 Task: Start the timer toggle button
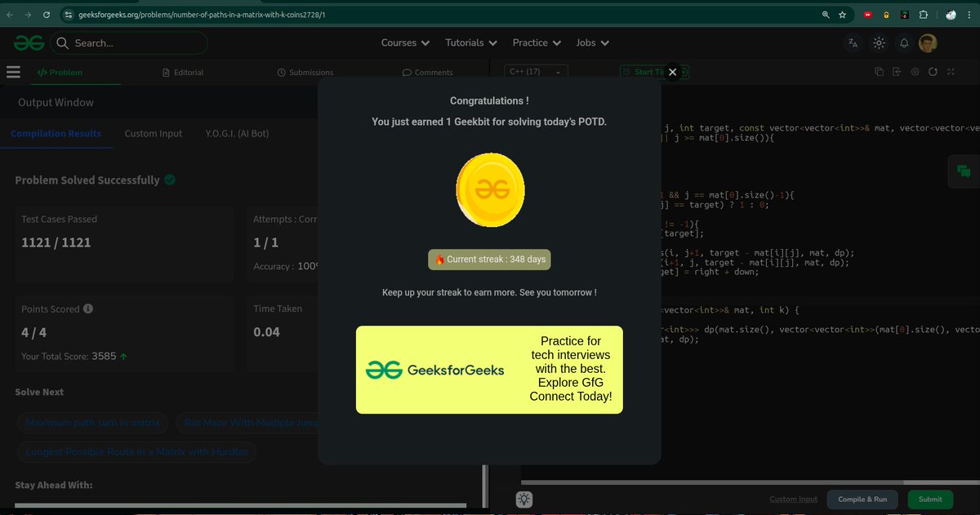point(654,72)
